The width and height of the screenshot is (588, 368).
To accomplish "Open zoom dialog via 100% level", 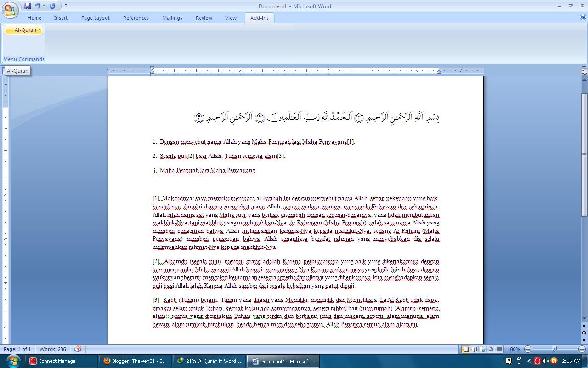I will (x=514, y=350).
